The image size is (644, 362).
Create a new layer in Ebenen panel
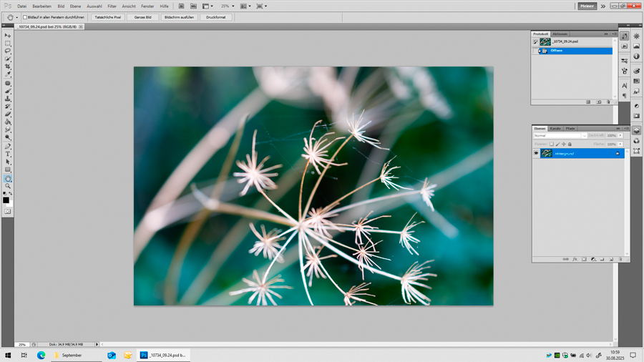click(x=611, y=259)
